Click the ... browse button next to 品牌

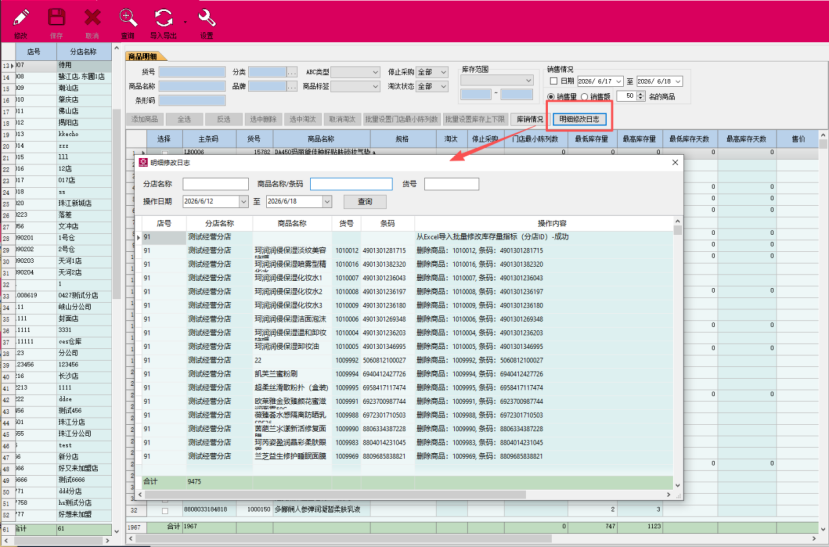(x=292, y=86)
